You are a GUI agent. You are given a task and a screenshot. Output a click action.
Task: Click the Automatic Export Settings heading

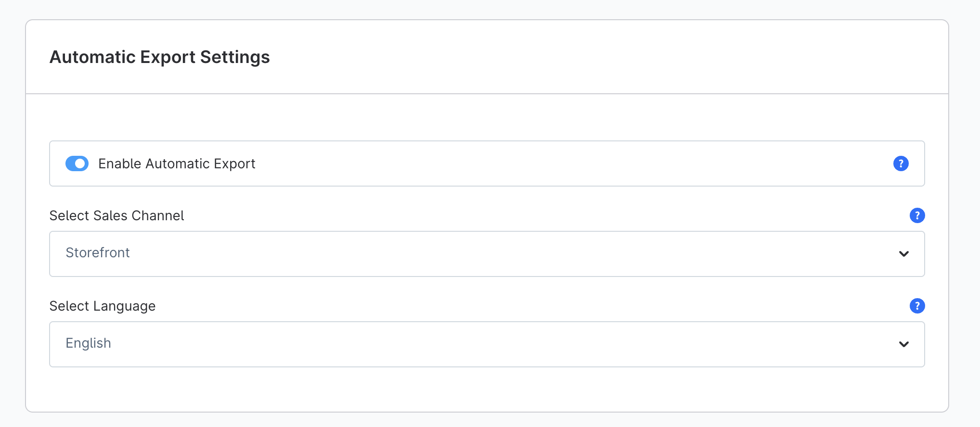(x=159, y=57)
